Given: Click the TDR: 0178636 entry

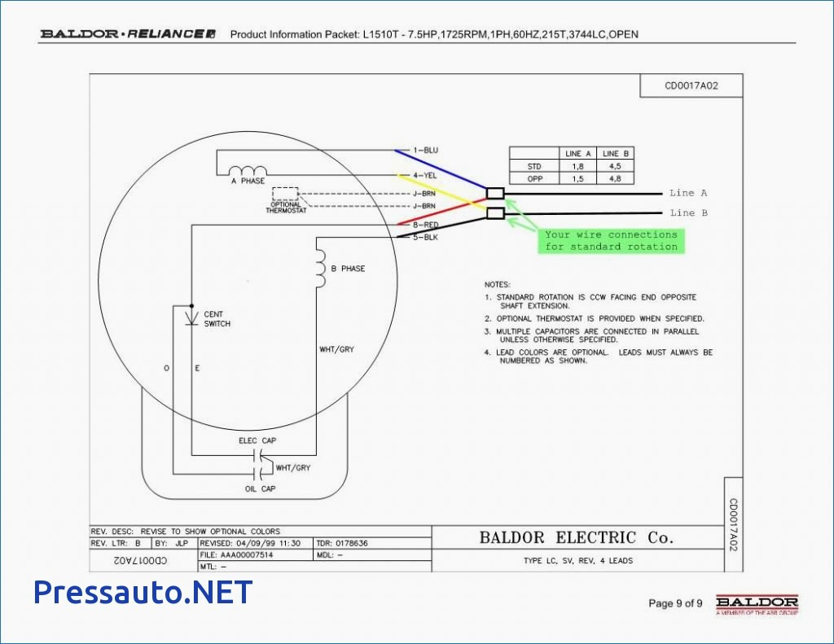Looking at the screenshot, I should tap(341, 543).
